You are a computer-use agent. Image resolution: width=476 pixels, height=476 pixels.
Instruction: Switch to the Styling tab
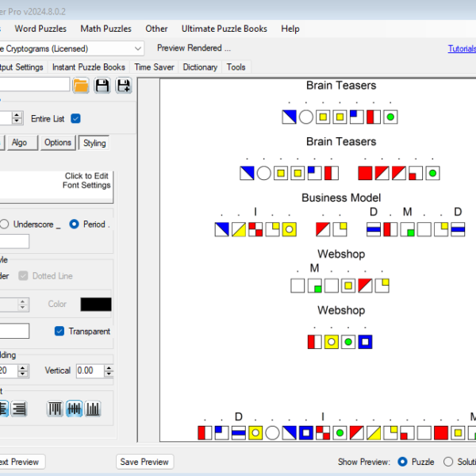(x=94, y=143)
